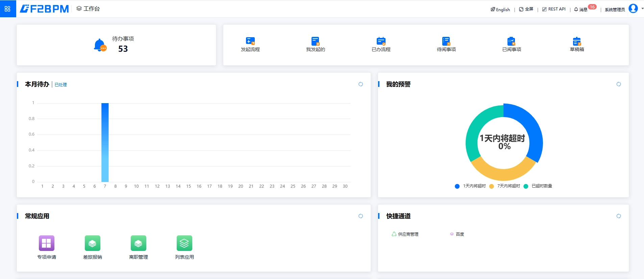Refresh the 我的预警 panel
The width and height of the screenshot is (644, 279).
[x=619, y=84]
